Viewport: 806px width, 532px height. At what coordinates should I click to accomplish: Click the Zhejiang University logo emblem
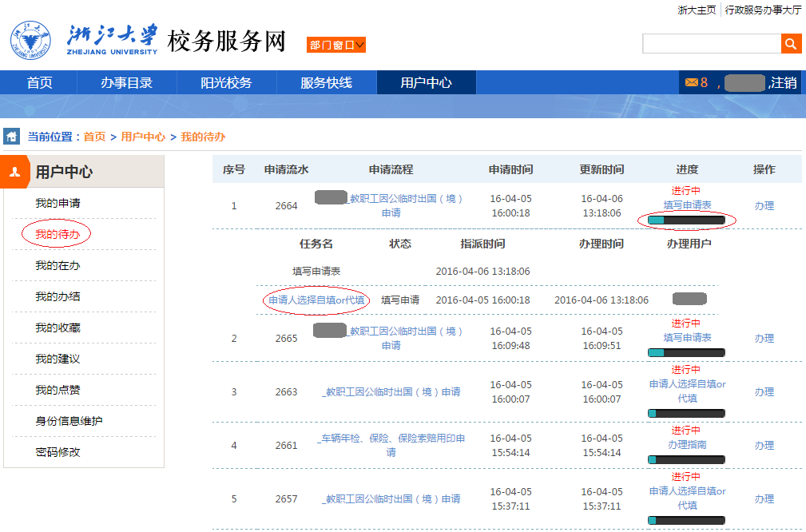coord(30,41)
